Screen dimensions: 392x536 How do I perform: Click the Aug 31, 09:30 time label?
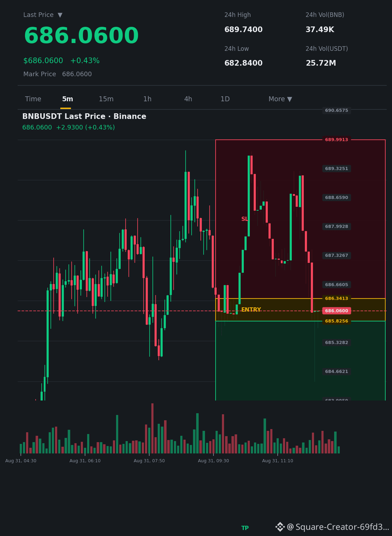pos(213,461)
